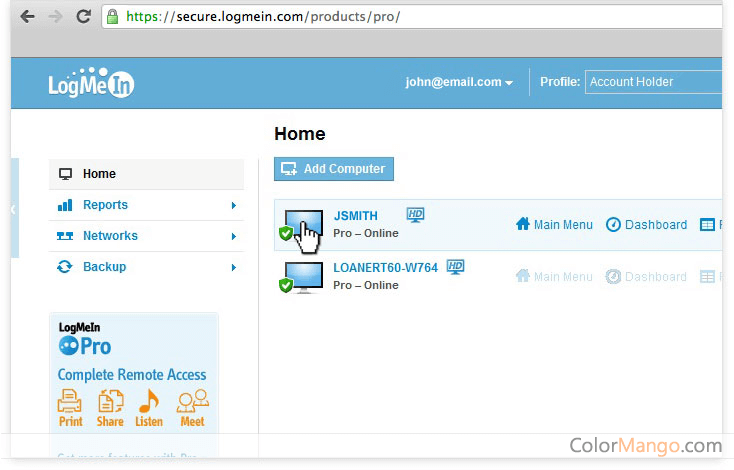Screen dimensions: 734x470
Task: Click the HD badge next to JSMITH
Action: (415, 215)
